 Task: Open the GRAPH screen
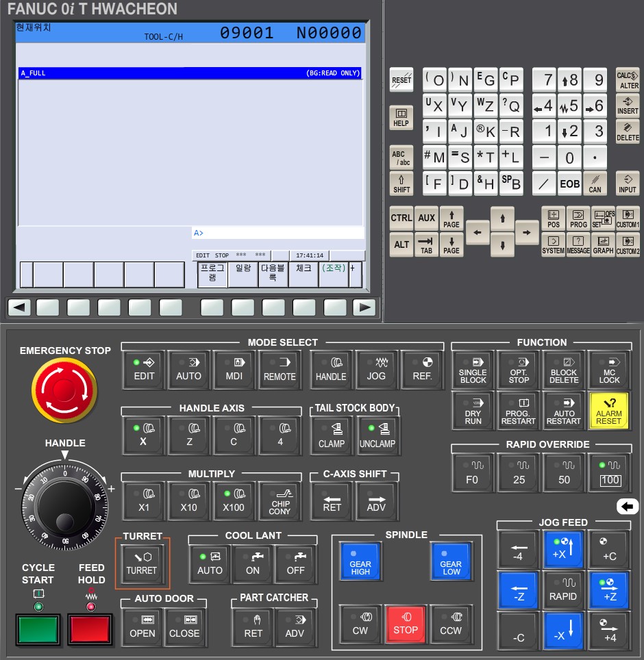[603, 244]
